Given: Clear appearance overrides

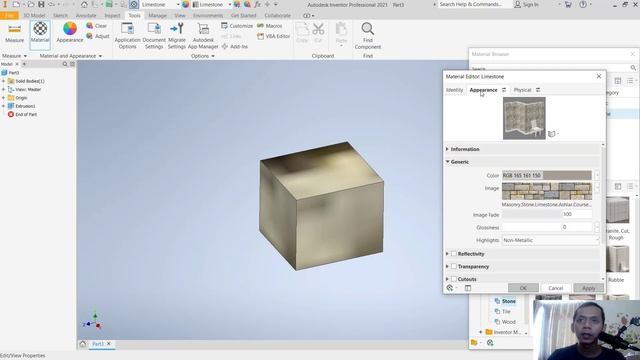Looking at the screenshot, I should point(97,26).
